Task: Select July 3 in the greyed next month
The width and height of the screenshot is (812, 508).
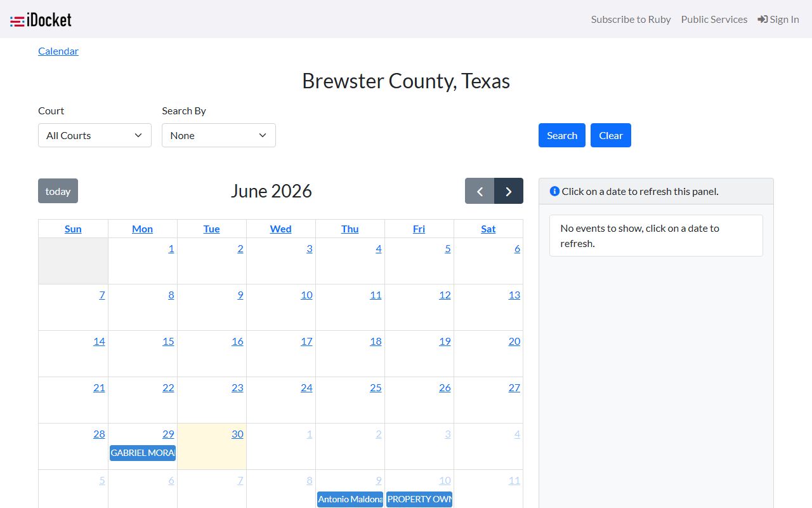Action: (447, 434)
